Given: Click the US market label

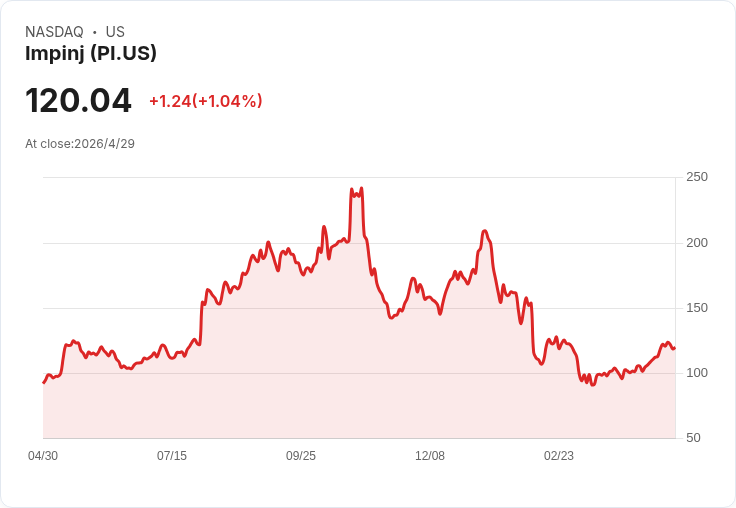Looking at the screenshot, I should pos(115,32).
